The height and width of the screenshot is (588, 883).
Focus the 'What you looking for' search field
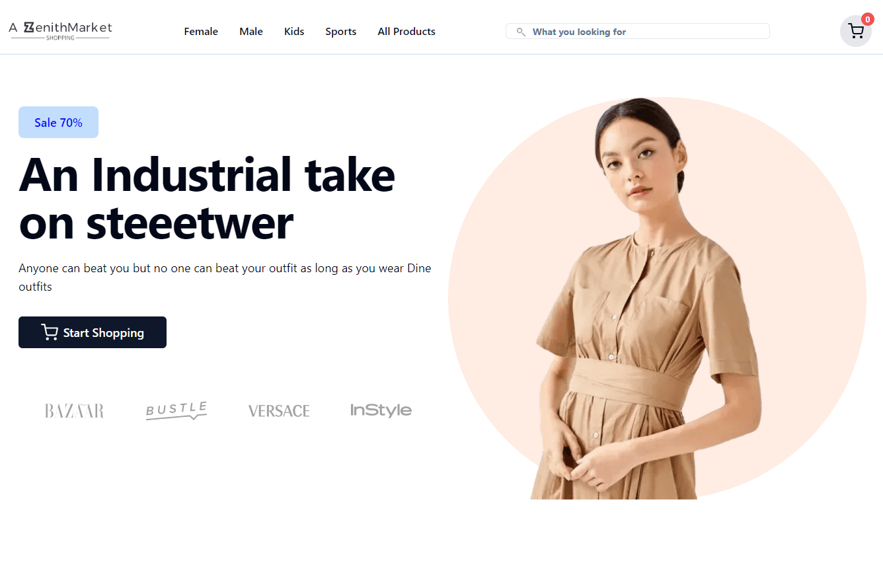(x=638, y=32)
